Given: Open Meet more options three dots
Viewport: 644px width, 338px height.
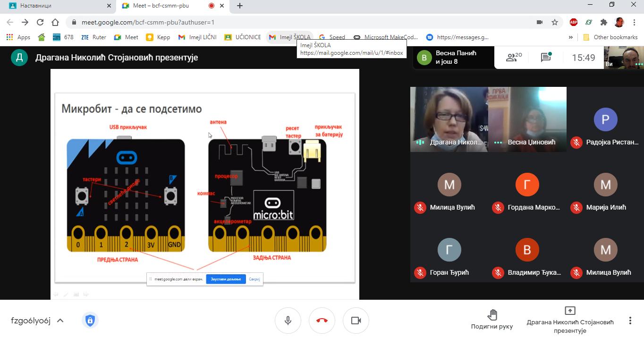Looking at the screenshot, I should tap(630, 321).
